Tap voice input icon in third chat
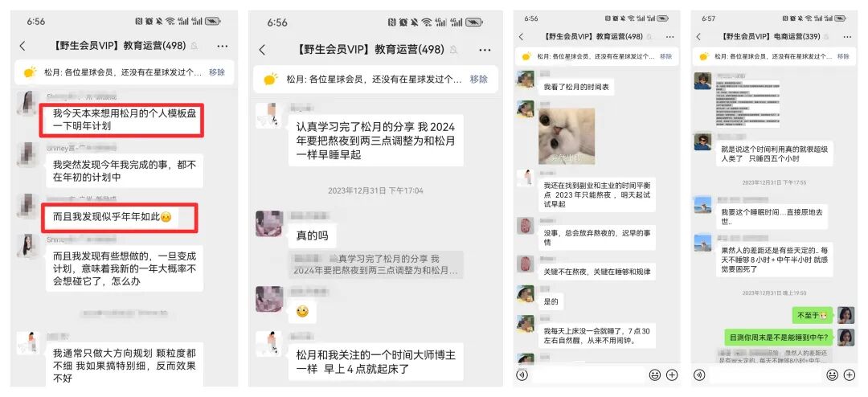This screenshot has height=397, width=868. pyautogui.click(x=522, y=374)
